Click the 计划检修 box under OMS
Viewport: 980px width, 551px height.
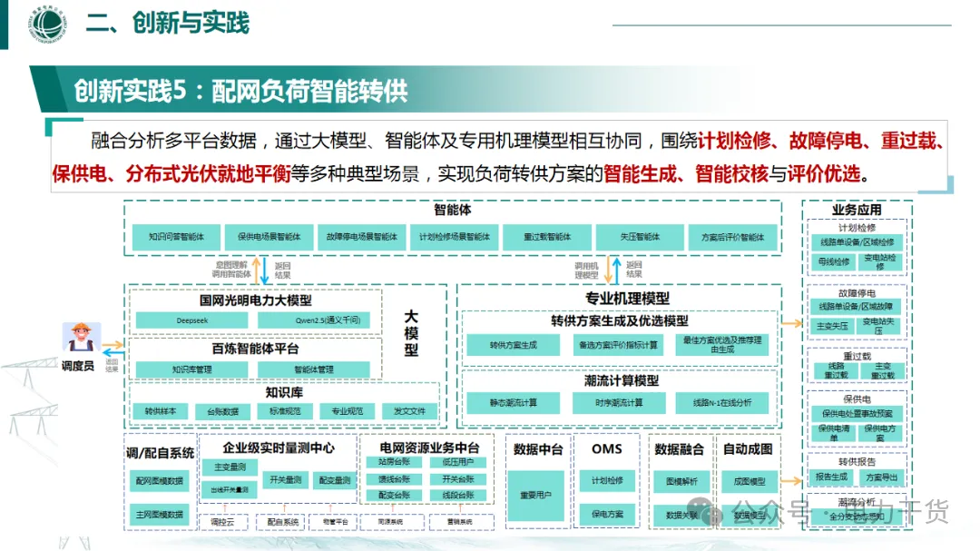(607, 480)
